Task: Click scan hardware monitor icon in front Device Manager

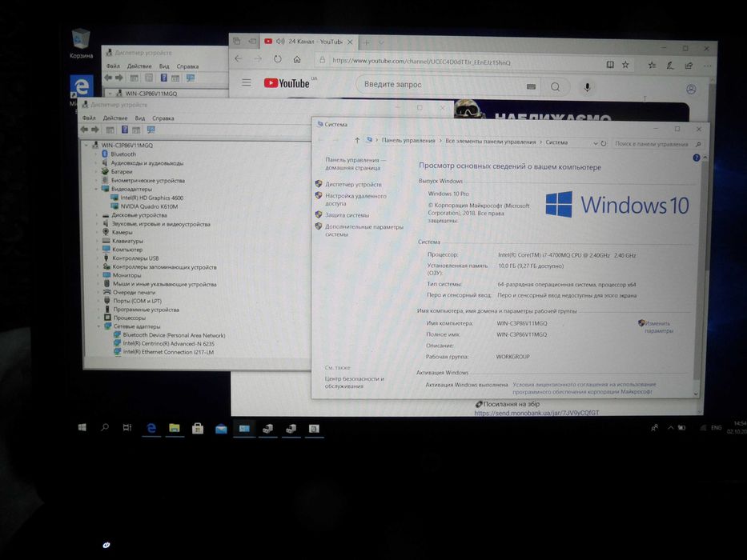Action: pos(151,130)
